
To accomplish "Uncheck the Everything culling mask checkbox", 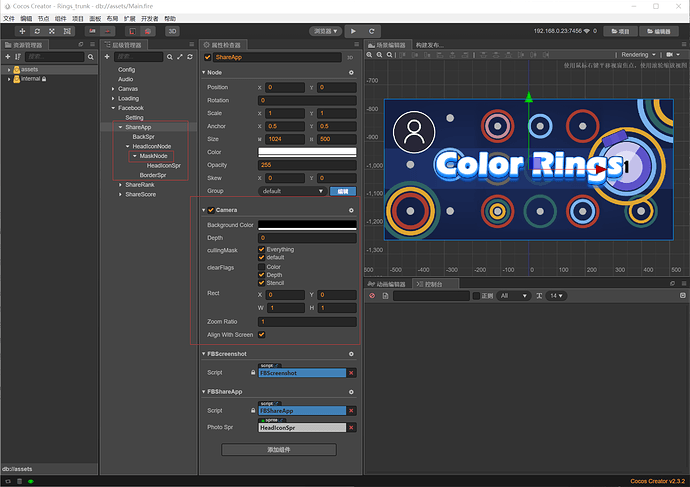I will click(261, 249).
